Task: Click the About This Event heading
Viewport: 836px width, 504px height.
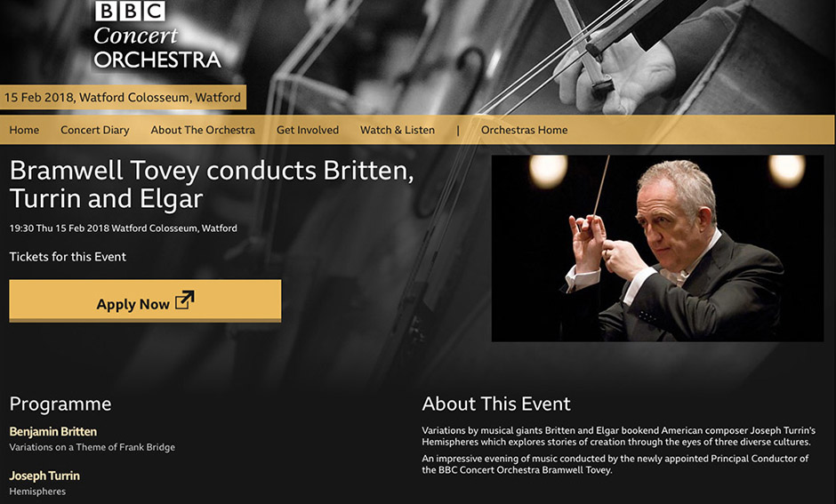Action: pos(496,404)
